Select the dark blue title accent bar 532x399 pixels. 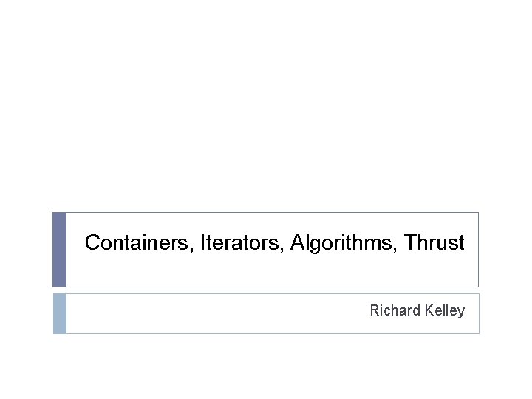(60, 250)
